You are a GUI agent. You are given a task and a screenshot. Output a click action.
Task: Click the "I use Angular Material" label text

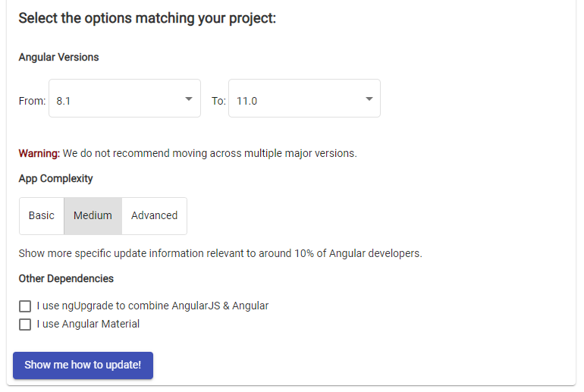click(x=88, y=325)
